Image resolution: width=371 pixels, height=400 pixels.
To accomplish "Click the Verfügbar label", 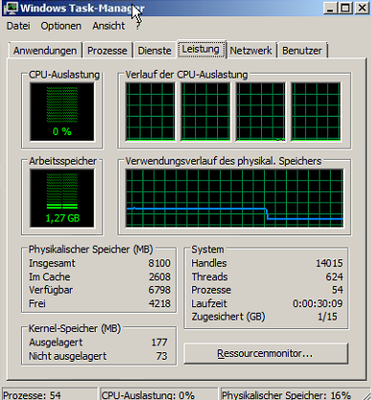I will pyautogui.click(x=51, y=290).
